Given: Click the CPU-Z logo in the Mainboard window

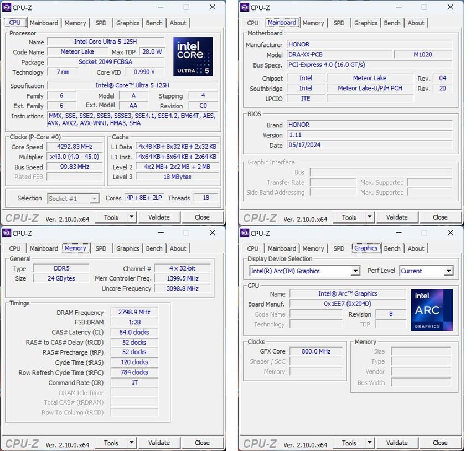Looking at the screenshot, I should point(259,217).
